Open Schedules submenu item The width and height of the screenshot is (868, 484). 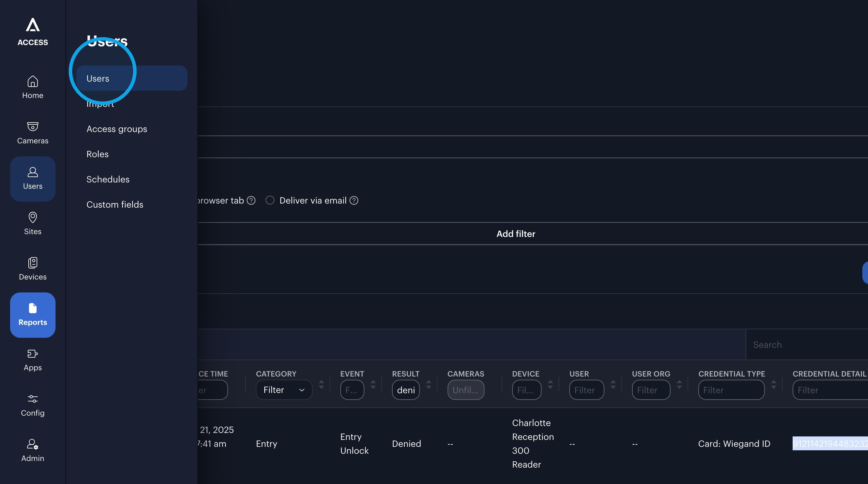(x=108, y=179)
